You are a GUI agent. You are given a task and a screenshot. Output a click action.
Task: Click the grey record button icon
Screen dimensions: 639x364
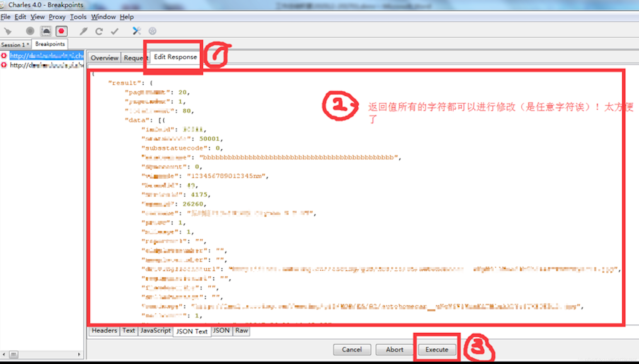click(30, 31)
